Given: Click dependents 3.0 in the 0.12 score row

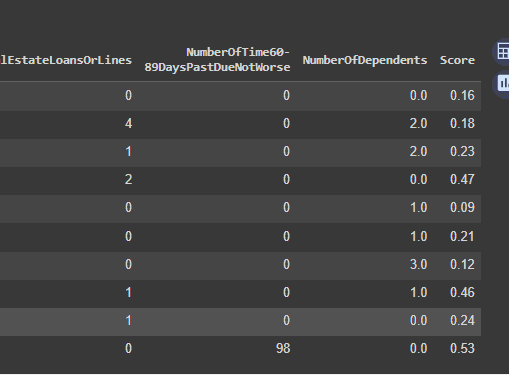Looking at the screenshot, I should coord(418,265).
